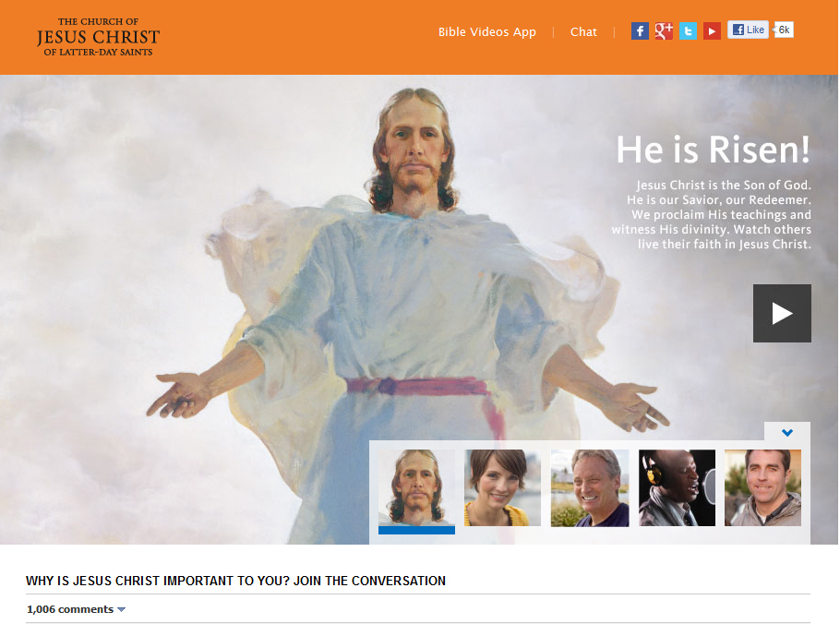Open the Chat link
This screenshot has width=840, height=624.
[x=583, y=31]
